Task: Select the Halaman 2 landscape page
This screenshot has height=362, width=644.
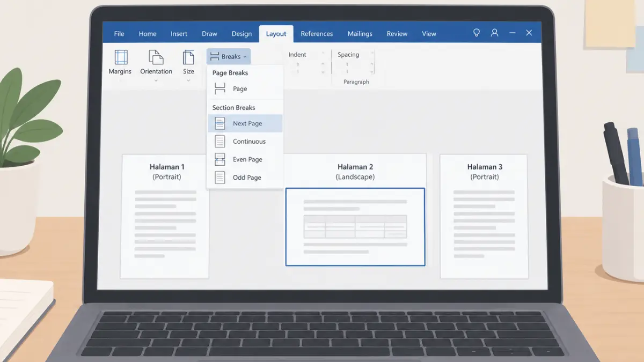Action: coord(355,226)
